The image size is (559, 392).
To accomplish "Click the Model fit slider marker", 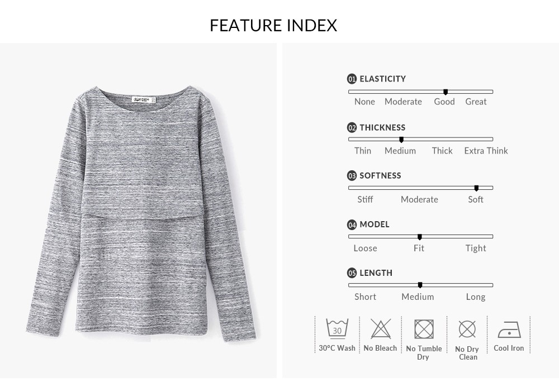I will coord(420,237).
